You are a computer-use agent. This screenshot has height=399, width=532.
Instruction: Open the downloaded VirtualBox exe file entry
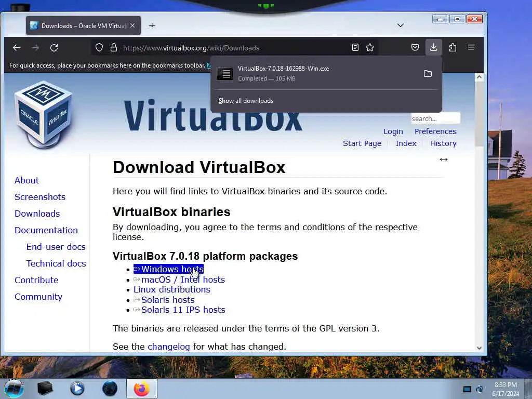[315, 73]
